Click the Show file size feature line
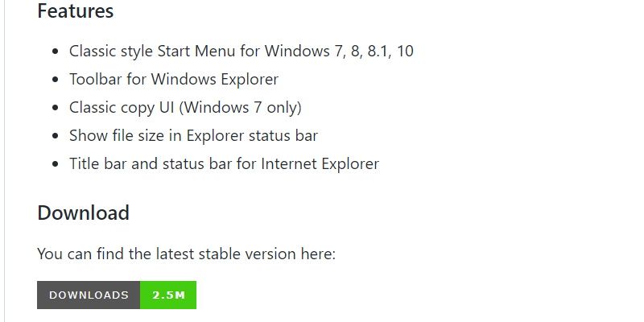Viewport: 644px width, 322px height. point(193,135)
